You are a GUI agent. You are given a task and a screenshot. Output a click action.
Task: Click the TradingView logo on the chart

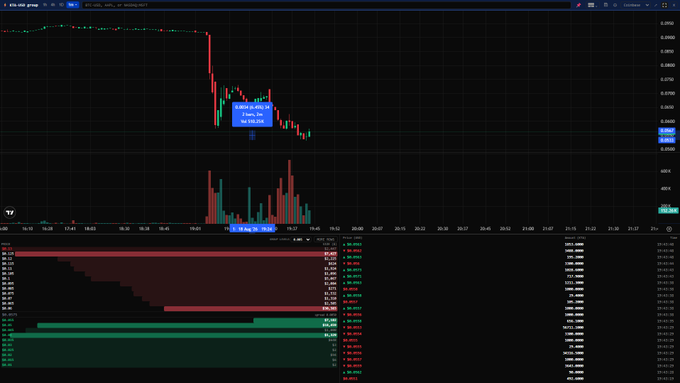[10, 213]
